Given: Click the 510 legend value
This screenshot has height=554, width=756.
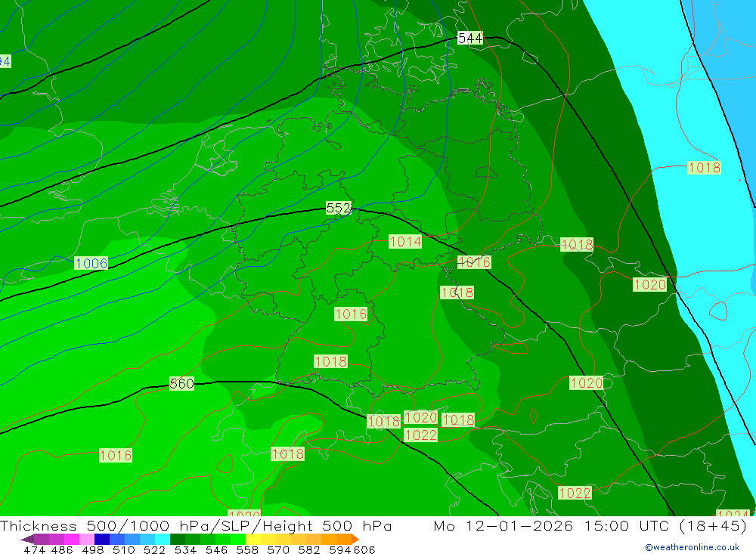Looking at the screenshot, I should tap(123, 549).
